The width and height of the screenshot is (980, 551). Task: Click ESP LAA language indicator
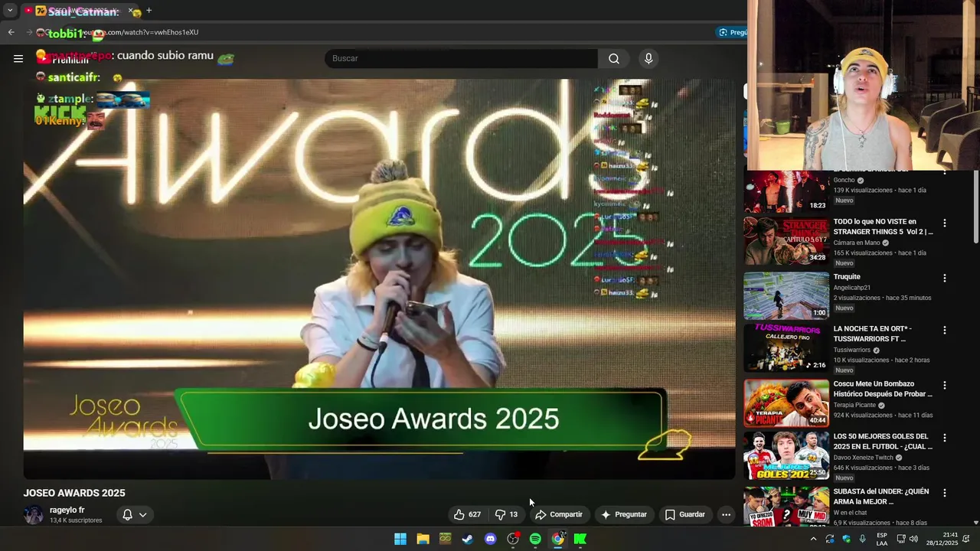click(x=882, y=539)
